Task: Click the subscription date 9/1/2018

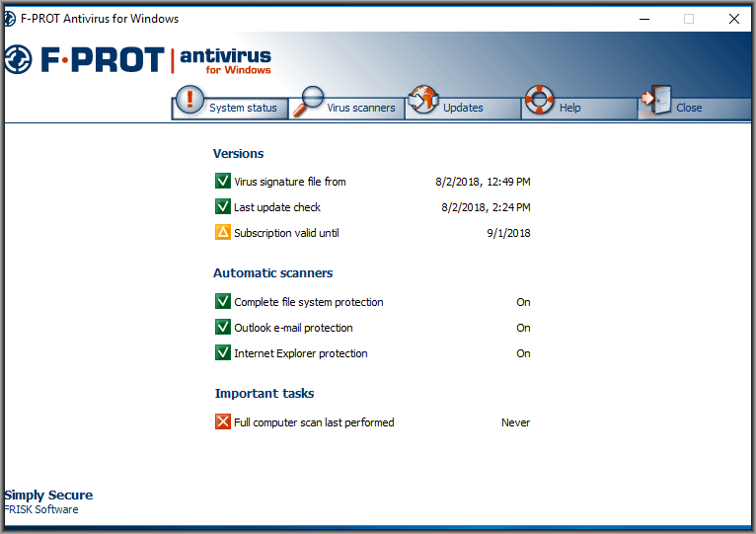Action: [508, 233]
